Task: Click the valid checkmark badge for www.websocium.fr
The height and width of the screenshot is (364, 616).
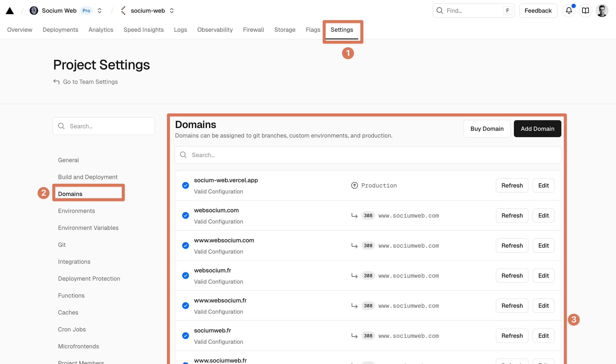Action: tap(186, 306)
